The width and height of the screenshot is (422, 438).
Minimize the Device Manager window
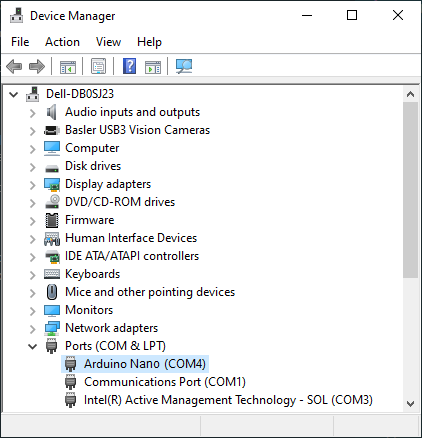click(x=307, y=15)
